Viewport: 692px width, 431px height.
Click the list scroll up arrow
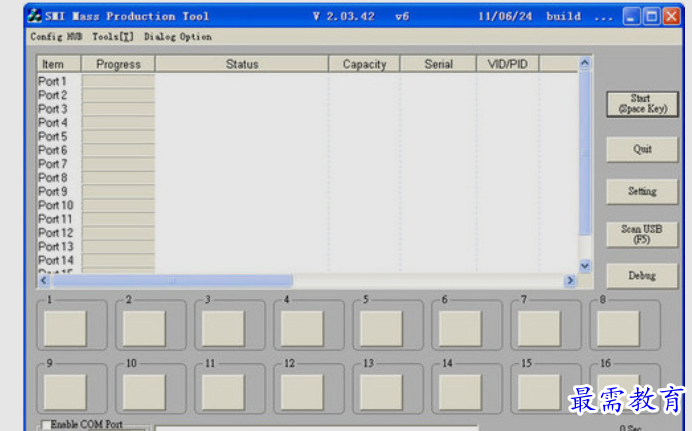(x=585, y=63)
